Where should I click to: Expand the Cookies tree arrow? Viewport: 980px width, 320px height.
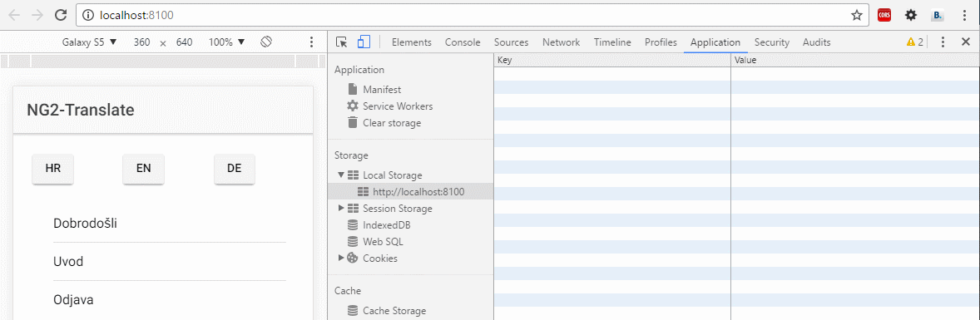(x=341, y=258)
